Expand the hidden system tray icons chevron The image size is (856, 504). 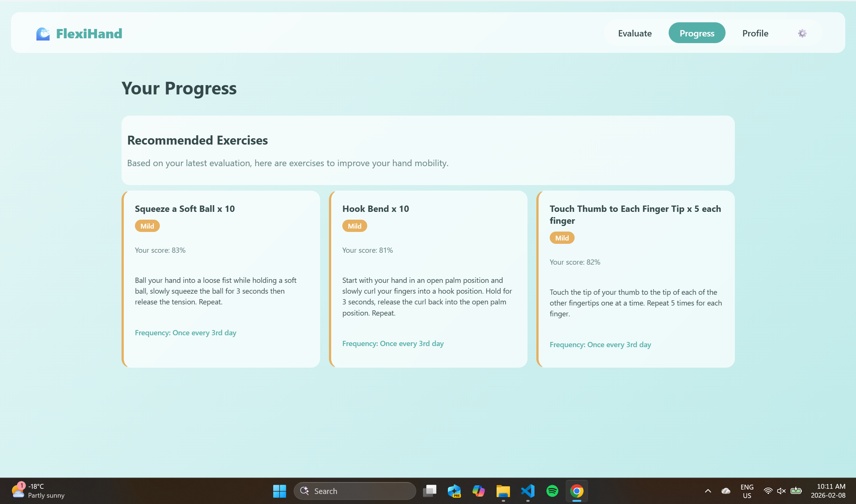tap(708, 491)
